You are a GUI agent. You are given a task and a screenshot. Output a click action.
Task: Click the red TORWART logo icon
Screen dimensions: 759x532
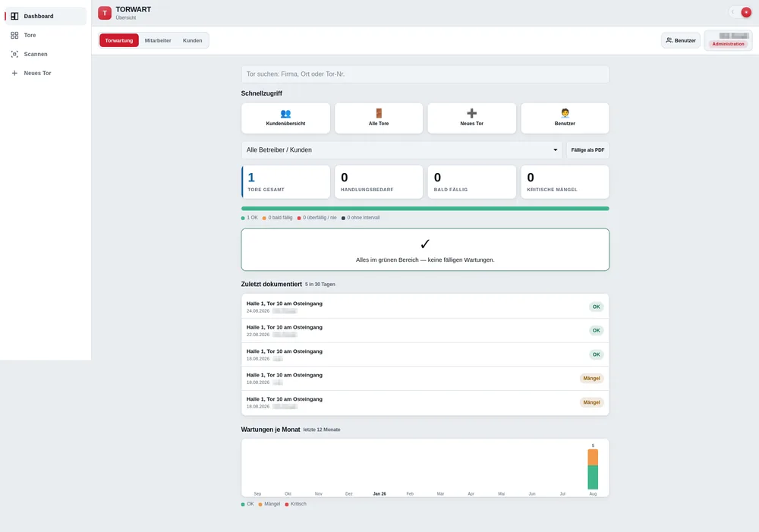coord(105,13)
